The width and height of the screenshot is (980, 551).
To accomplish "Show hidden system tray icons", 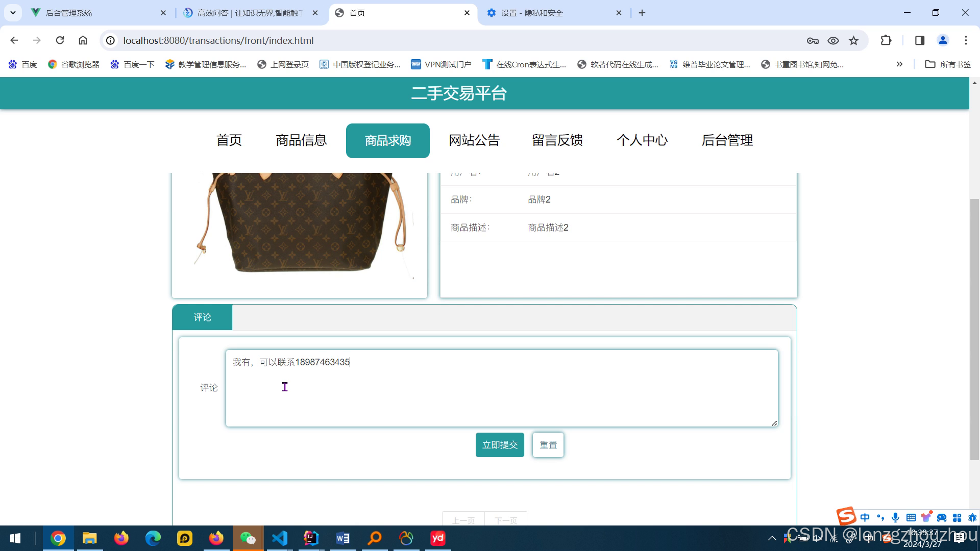I will point(772,538).
